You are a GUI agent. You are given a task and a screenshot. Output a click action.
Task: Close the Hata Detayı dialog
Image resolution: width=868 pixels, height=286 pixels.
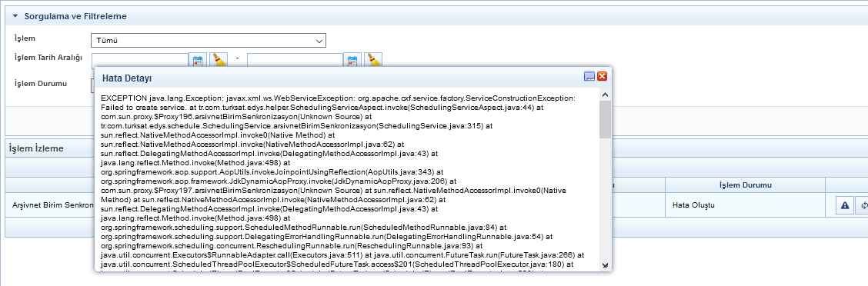[602, 76]
